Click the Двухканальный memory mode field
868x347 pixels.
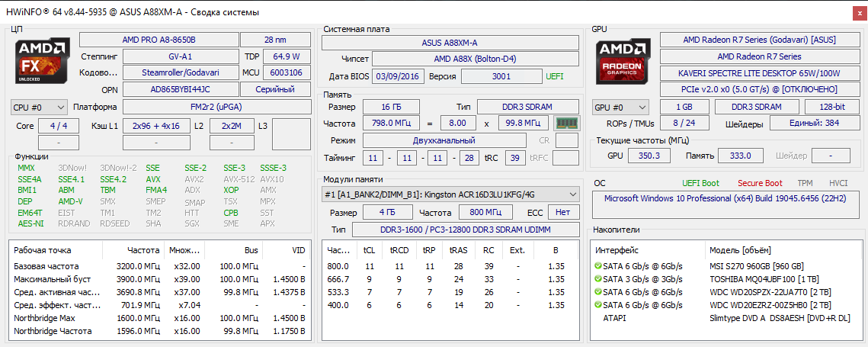coord(444,140)
